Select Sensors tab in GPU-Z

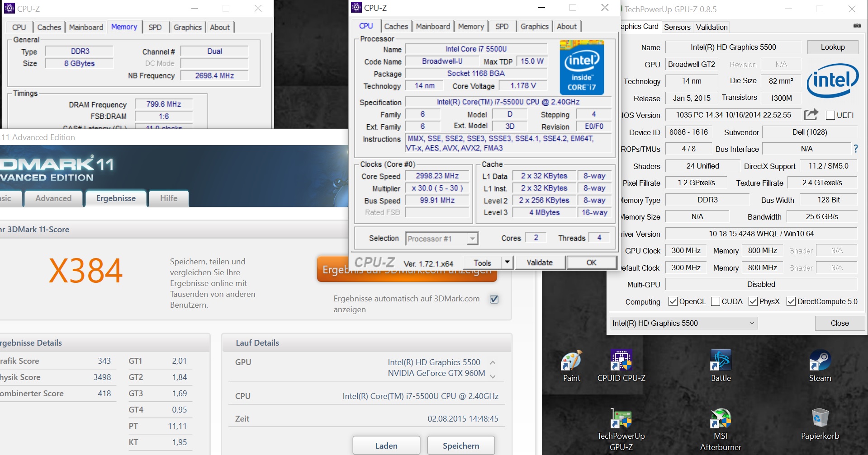[677, 27]
